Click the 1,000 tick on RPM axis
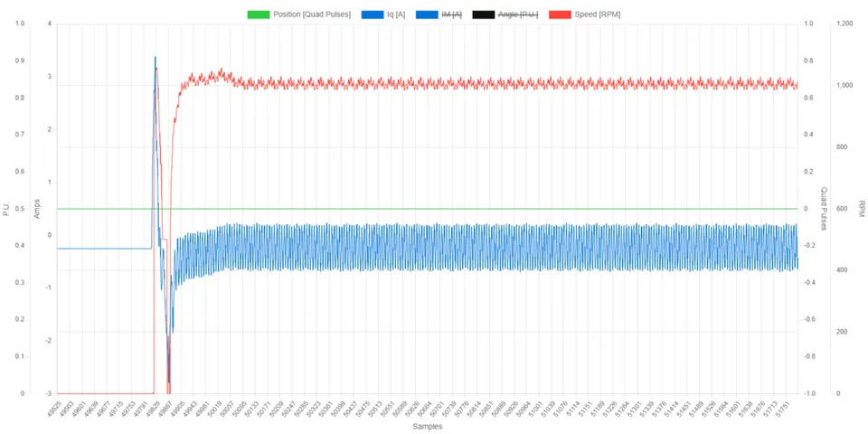 click(x=844, y=85)
